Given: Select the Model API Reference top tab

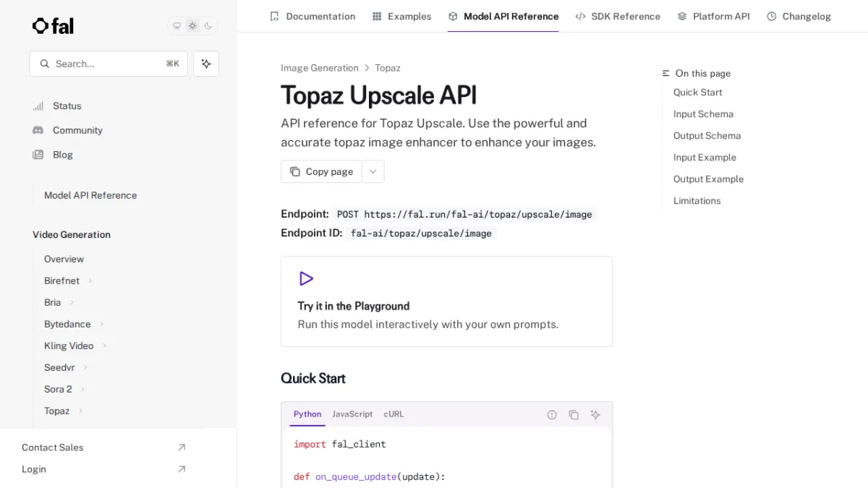Looking at the screenshot, I should pos(503,16).
